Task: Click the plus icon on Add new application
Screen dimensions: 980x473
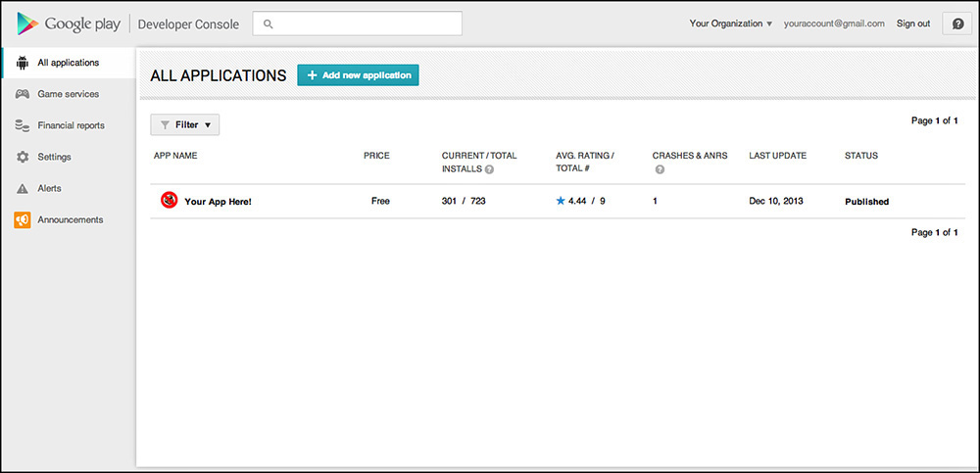Action: (313, 75)
